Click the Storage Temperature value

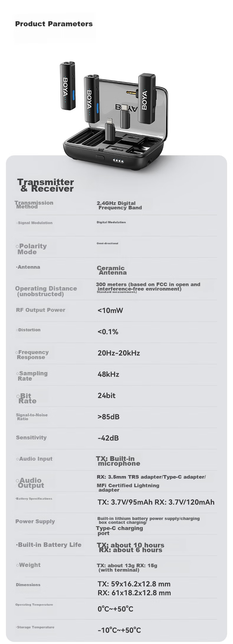pyautogui.click(x=119, y=630)
